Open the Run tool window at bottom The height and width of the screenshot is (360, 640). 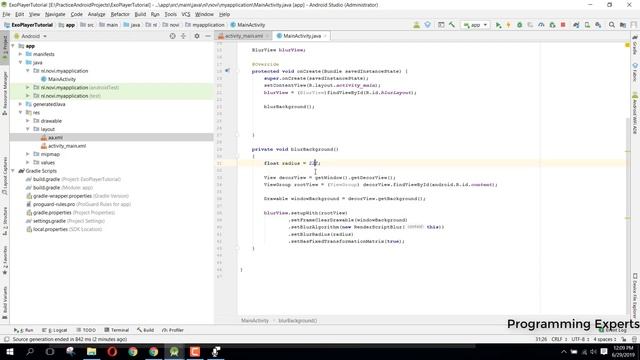coord(24,330)
